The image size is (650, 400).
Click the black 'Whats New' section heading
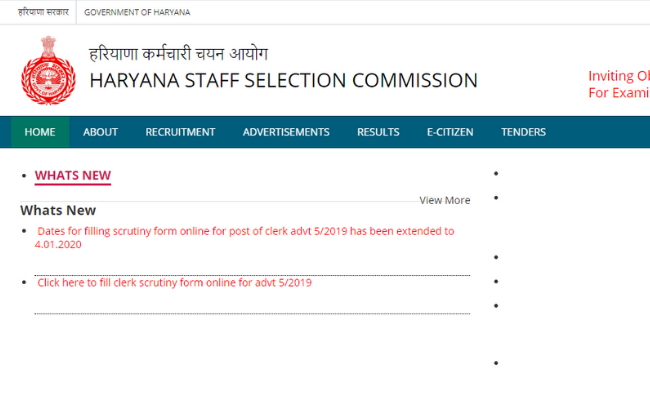pyautogui.click(x=58, y=210)
